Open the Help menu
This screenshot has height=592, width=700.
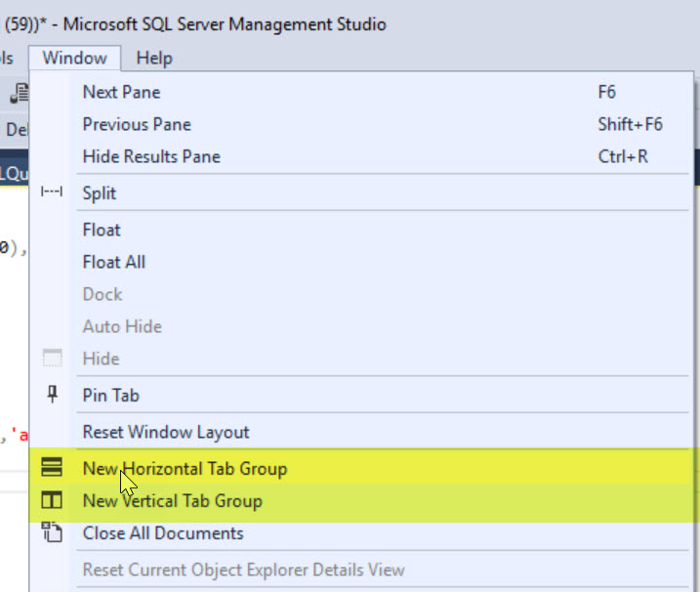[154, 58]
